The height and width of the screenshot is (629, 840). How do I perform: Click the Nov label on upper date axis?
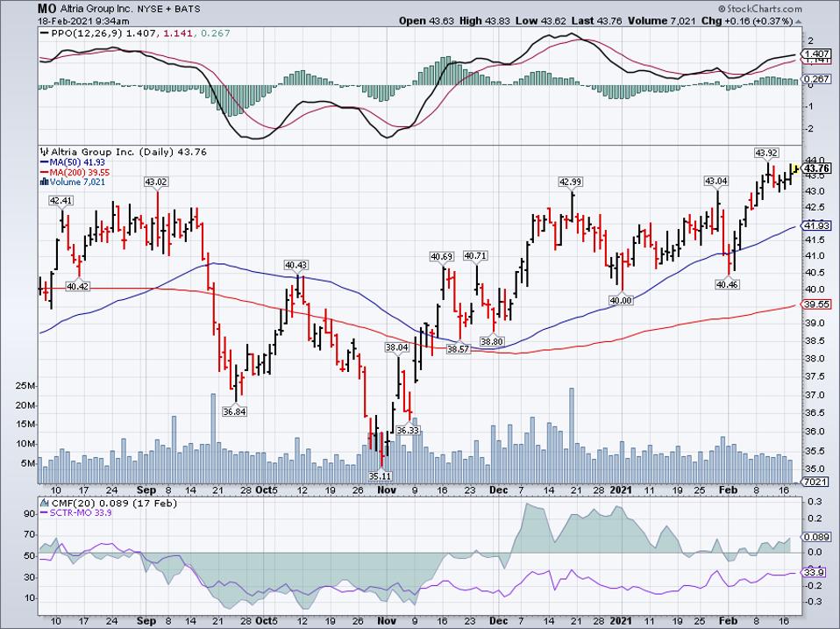point(387,490)
